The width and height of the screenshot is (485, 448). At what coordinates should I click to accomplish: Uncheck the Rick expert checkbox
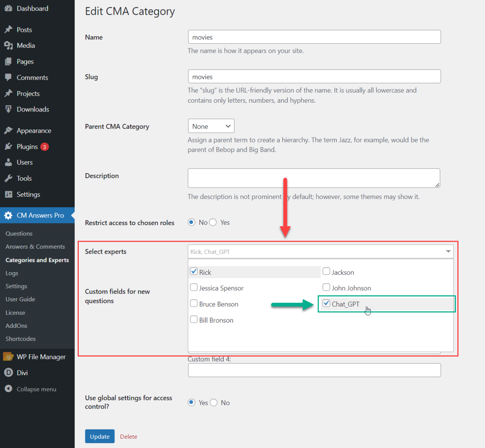[x=194, y=271]
